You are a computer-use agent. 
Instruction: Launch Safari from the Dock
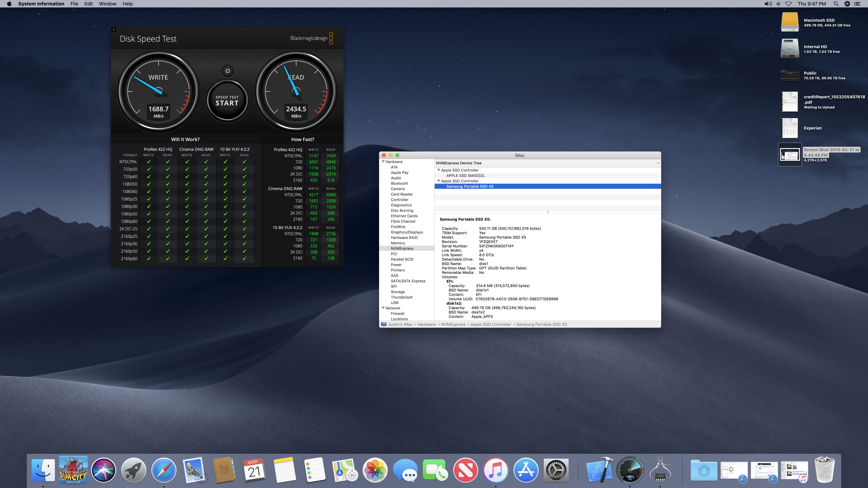click(164, 470)
